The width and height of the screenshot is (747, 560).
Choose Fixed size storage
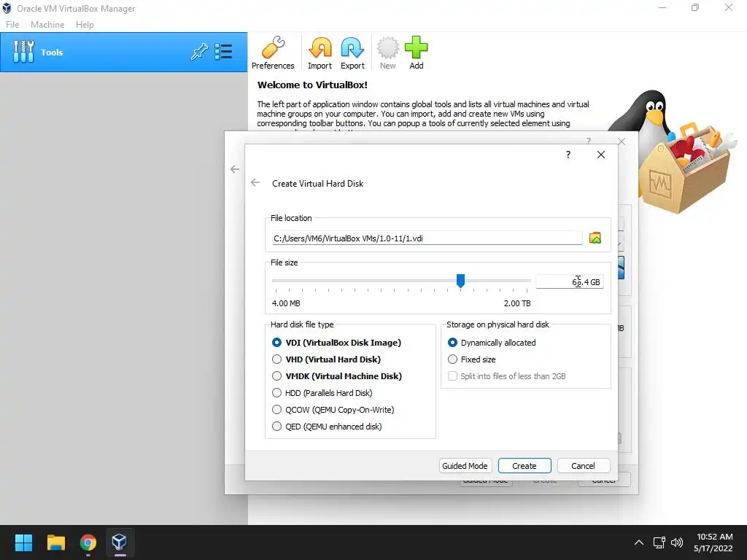472,359
